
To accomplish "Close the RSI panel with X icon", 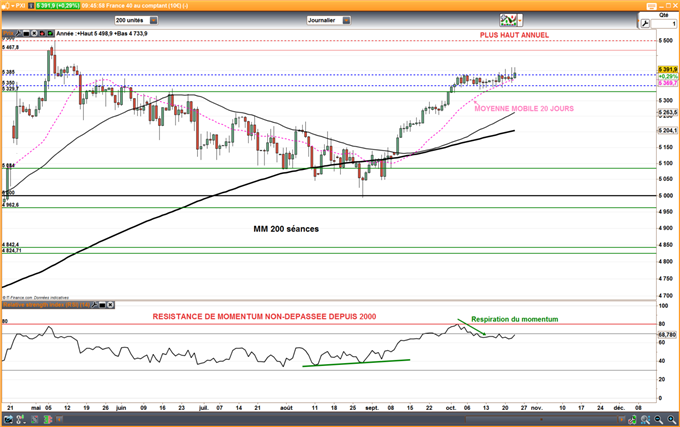I will click(x=111, y=305).
